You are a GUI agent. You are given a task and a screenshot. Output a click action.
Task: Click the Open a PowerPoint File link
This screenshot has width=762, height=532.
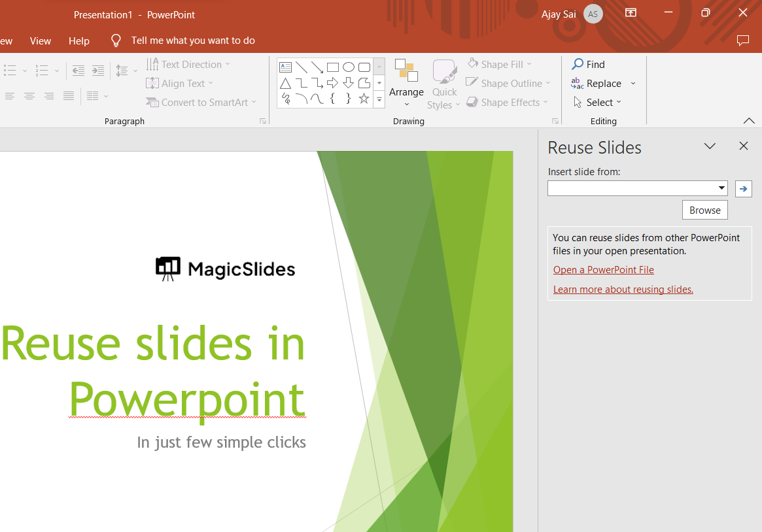pyautogui.click(x=603, y=270)
